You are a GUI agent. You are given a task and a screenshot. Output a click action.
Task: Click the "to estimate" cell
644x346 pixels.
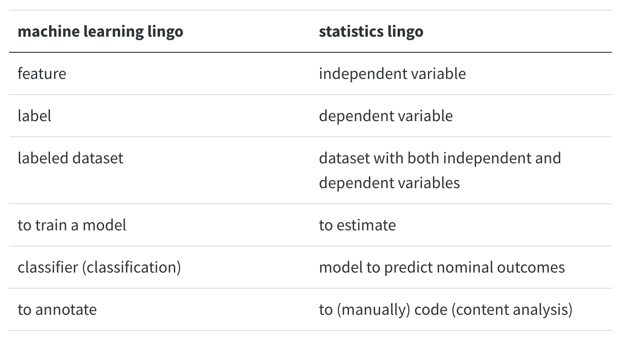pyautogui.click(x=357, y=225)
